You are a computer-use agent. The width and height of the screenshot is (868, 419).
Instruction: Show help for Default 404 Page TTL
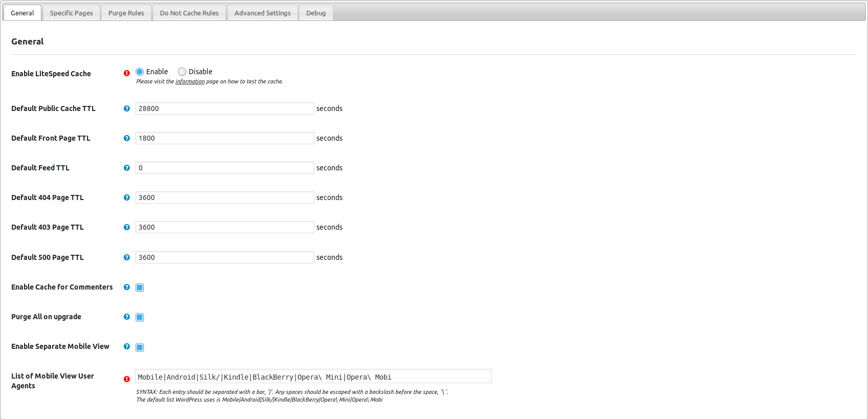[x=127, y=197]
